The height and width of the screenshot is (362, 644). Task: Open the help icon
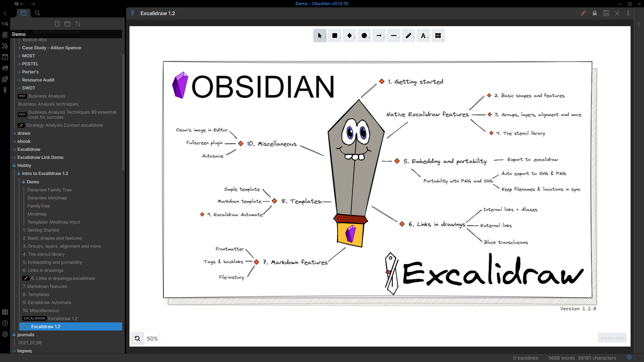tap(5, 323)
